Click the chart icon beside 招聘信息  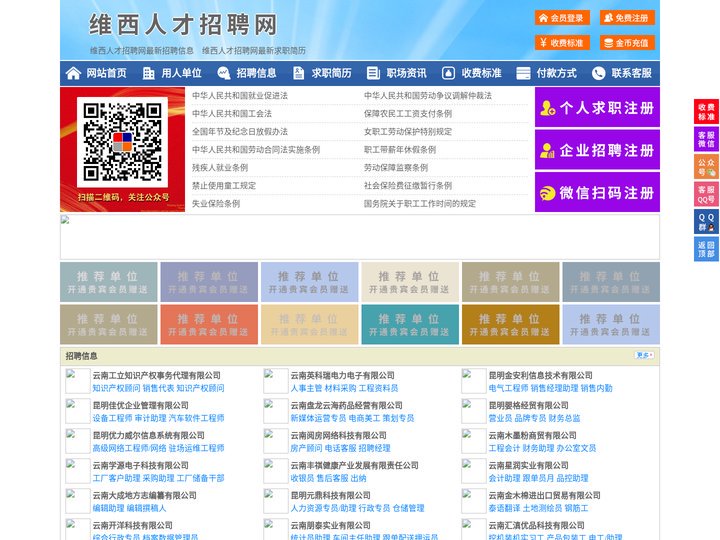pyautogui.click(x=224, y=73)
